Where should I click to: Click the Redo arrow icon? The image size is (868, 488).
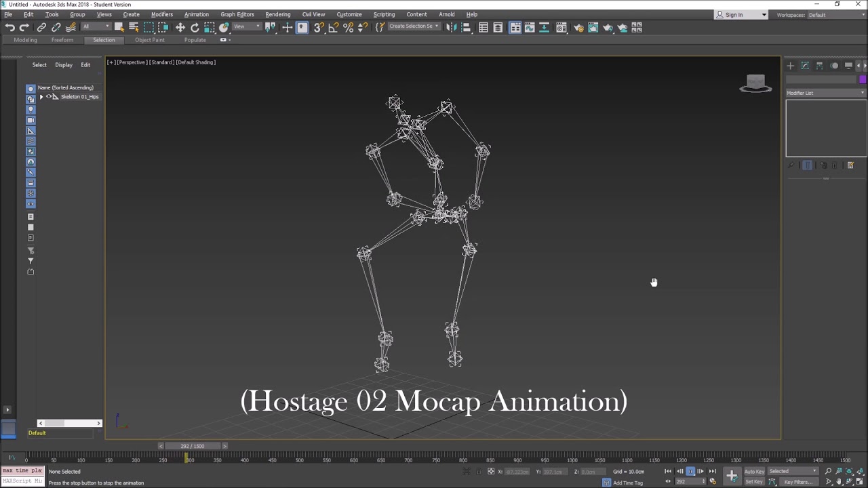(x=24, y=27)
